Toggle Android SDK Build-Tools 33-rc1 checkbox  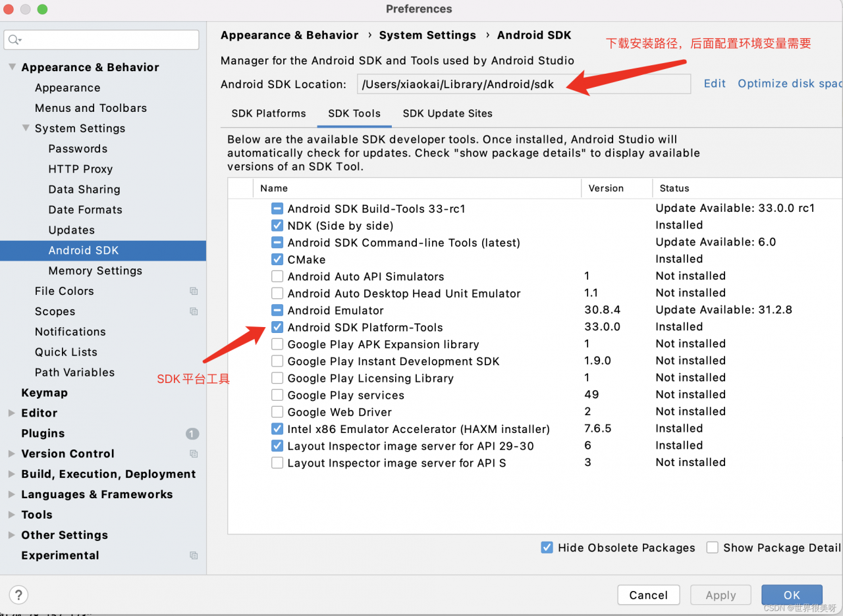(x=277, y=209)
